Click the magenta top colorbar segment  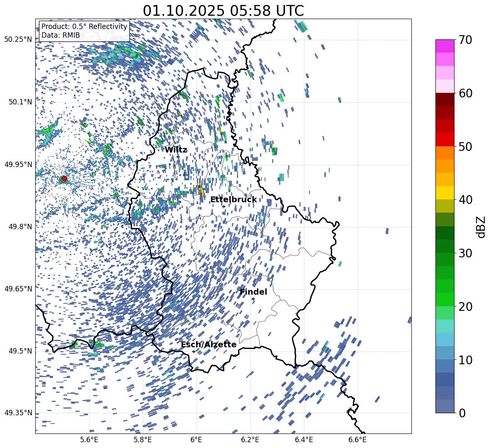pyautogui.click(x=445, y=46)
